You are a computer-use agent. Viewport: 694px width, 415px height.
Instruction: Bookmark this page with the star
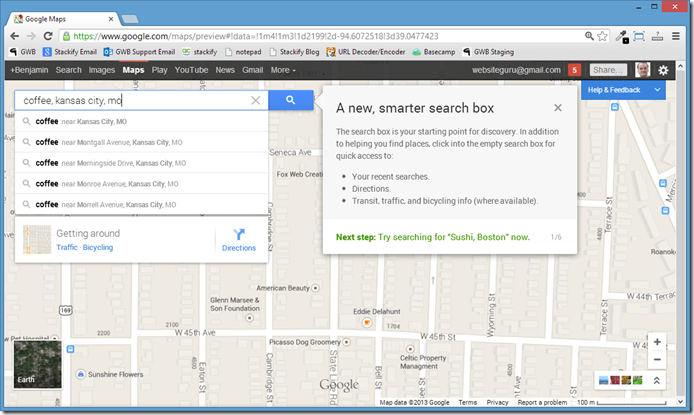[x=602, y=36]
